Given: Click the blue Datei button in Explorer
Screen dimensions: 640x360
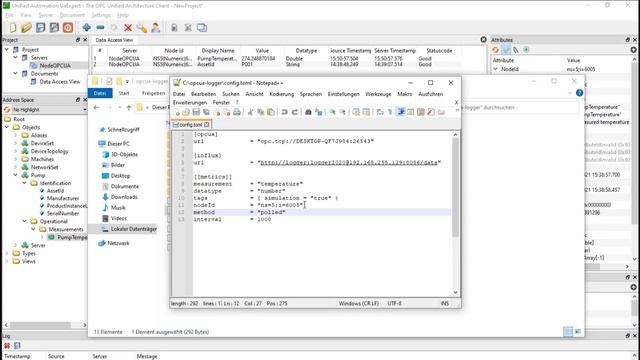Looking at the screenshot, I should pos(100,93).
